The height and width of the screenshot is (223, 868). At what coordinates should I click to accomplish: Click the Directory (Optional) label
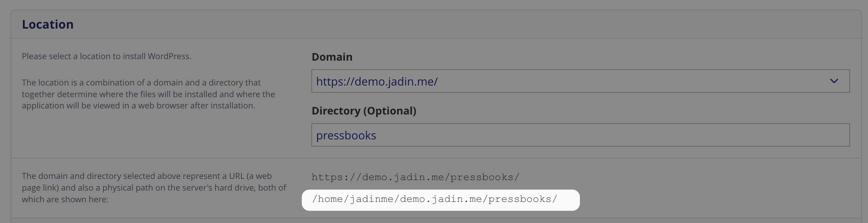(364, 111)
